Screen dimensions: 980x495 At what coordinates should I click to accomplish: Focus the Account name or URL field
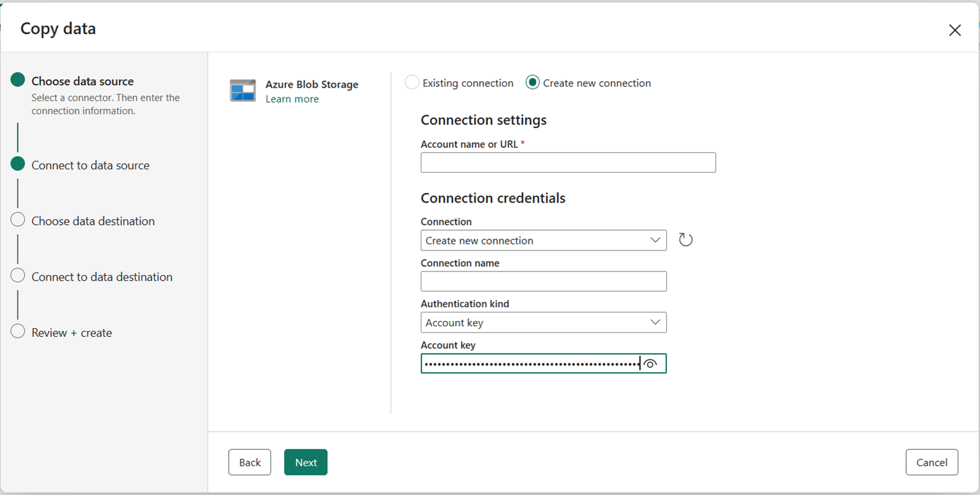[x=568, y=163]
